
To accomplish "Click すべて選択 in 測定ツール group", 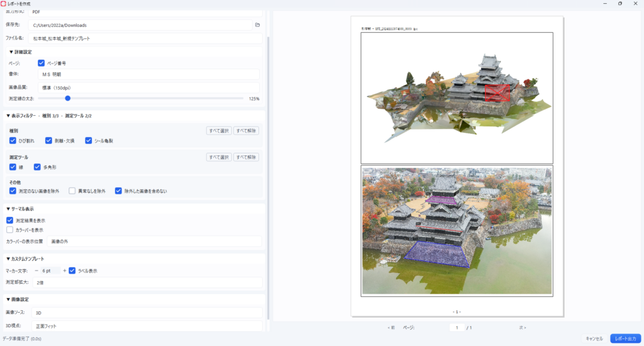I will 219,157.
